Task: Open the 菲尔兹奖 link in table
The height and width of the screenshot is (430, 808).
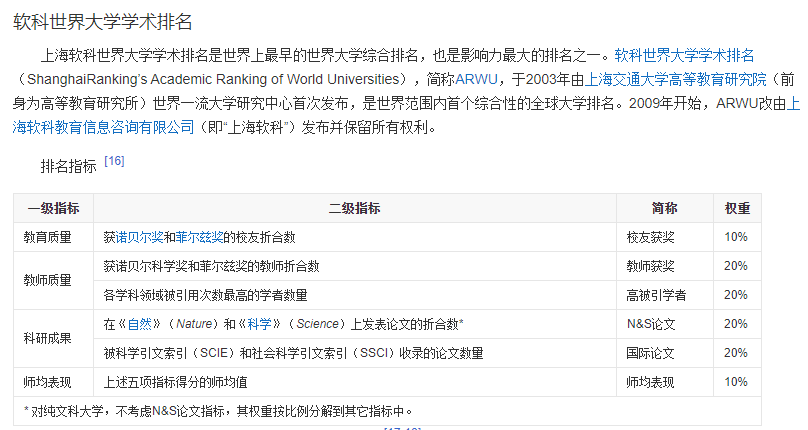Action: click(x=199, y=237)
